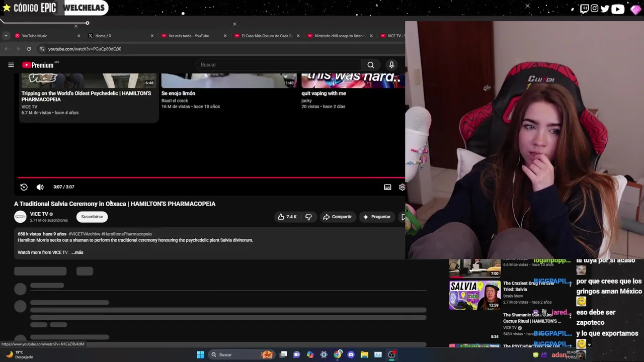Viewport: 644px width, 362px height.
Task: Close the Ver más tarde tab
Action: click(225, 36)
